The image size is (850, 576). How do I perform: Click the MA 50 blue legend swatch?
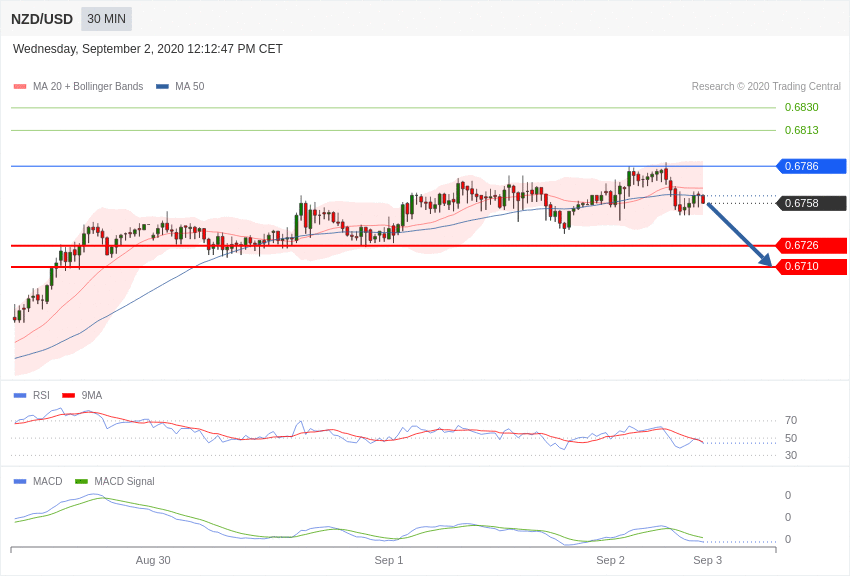coord(162,86)
